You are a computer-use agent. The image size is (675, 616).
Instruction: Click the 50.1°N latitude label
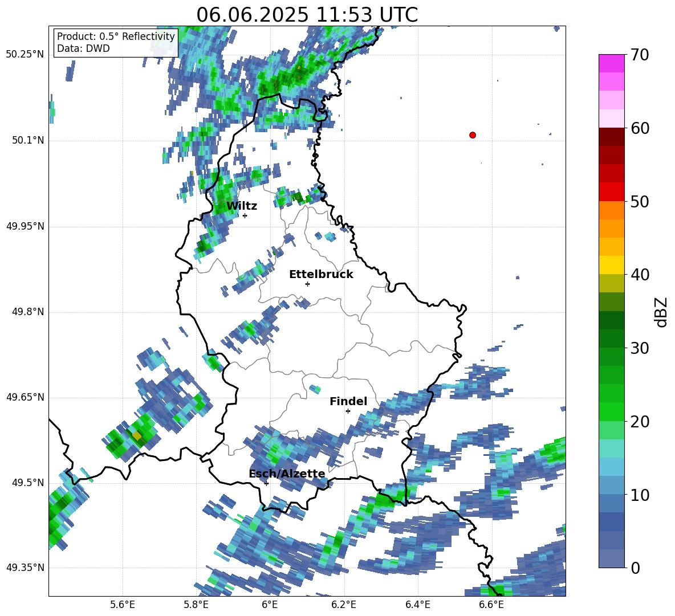(28, 141)
